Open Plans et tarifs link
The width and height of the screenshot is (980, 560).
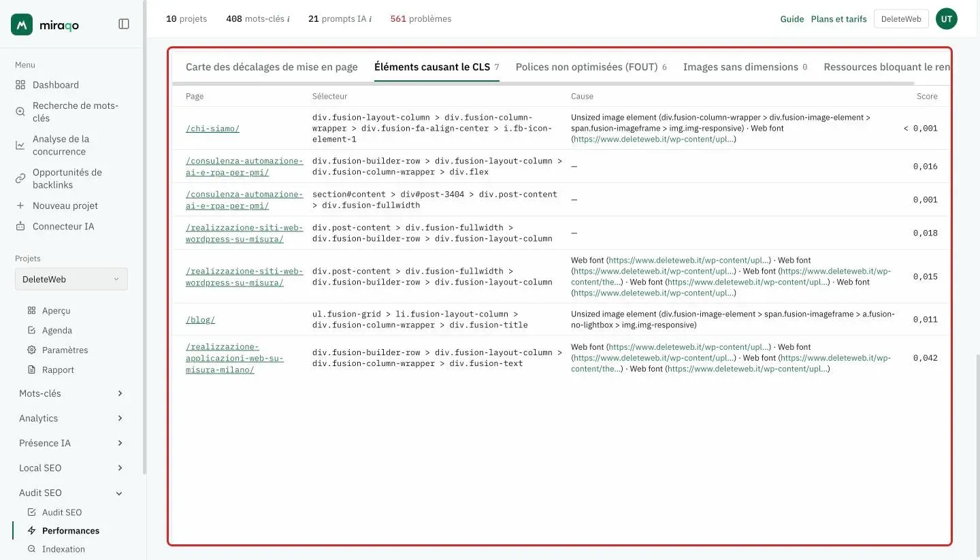point(839,19)
